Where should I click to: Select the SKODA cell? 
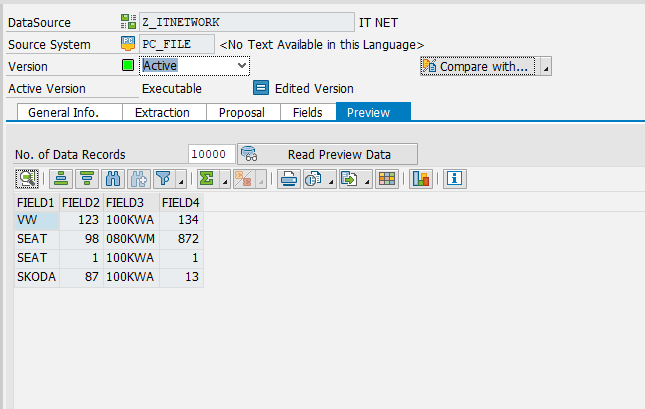37,277
